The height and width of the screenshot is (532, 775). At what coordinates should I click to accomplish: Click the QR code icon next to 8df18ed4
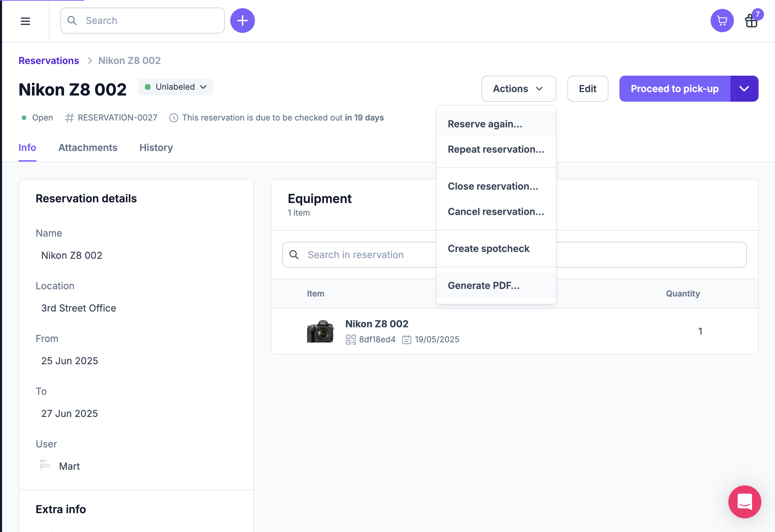pyautogui.click(x=351, y=340)
